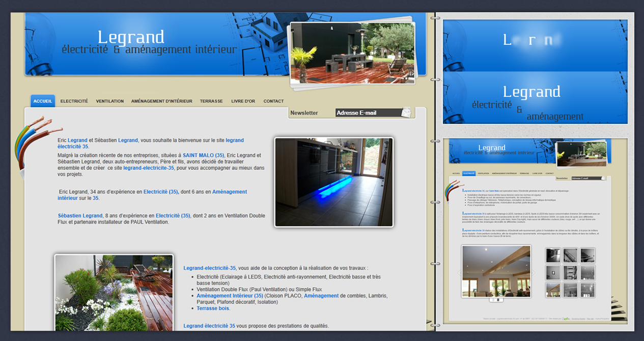Click the Aménagement Intérieur (35) list link
The height and width of the screenshot is (341, 644).
coord(230,296)
